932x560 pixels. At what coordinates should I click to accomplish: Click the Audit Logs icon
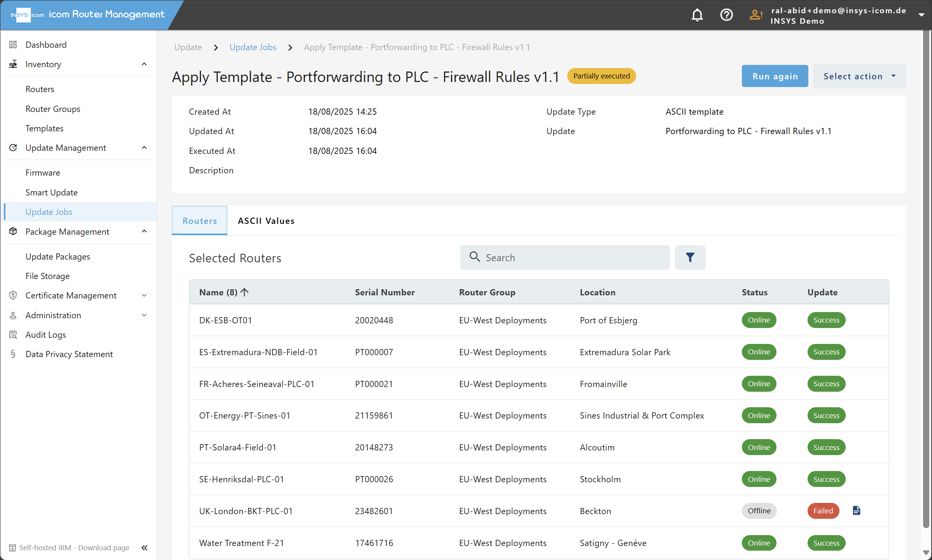(13, 335)
